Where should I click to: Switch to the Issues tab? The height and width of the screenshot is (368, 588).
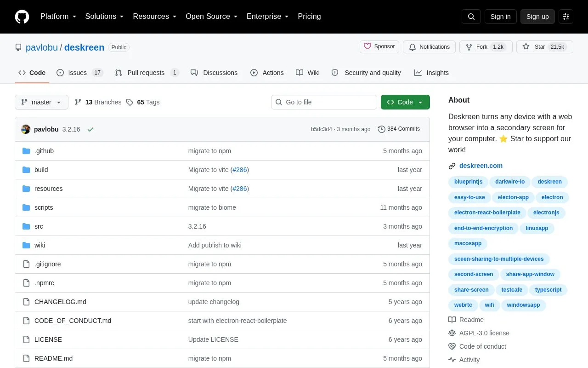point(80,73)
